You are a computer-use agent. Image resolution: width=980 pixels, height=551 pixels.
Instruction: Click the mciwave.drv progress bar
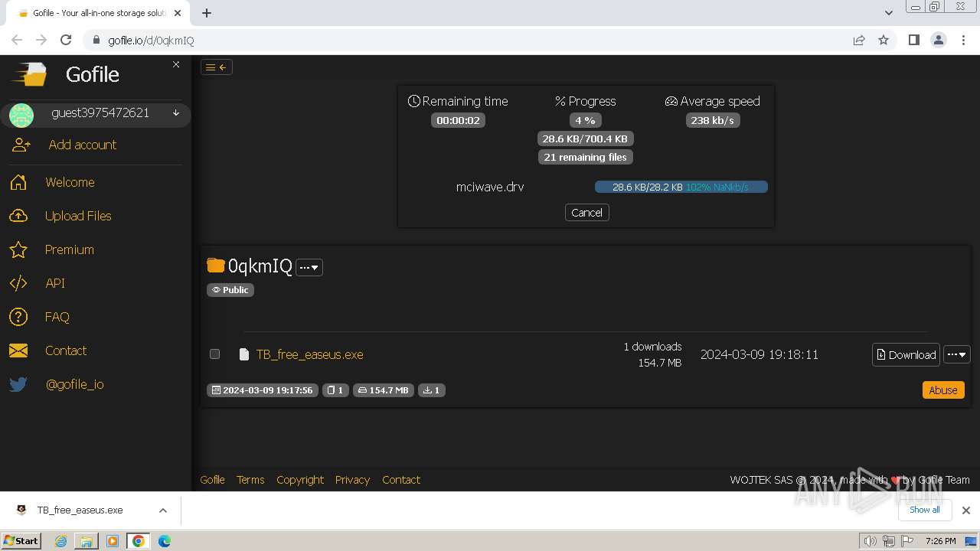click(681, 187)
